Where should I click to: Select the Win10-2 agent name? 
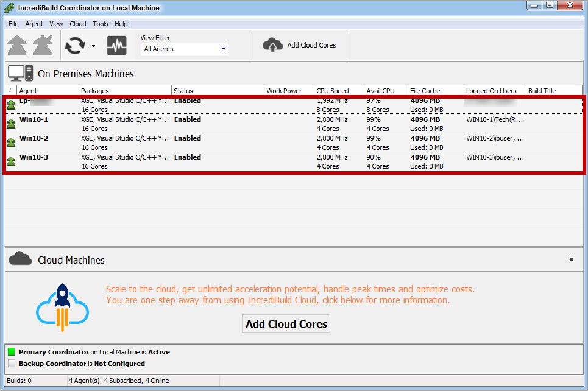click(34, 138)
